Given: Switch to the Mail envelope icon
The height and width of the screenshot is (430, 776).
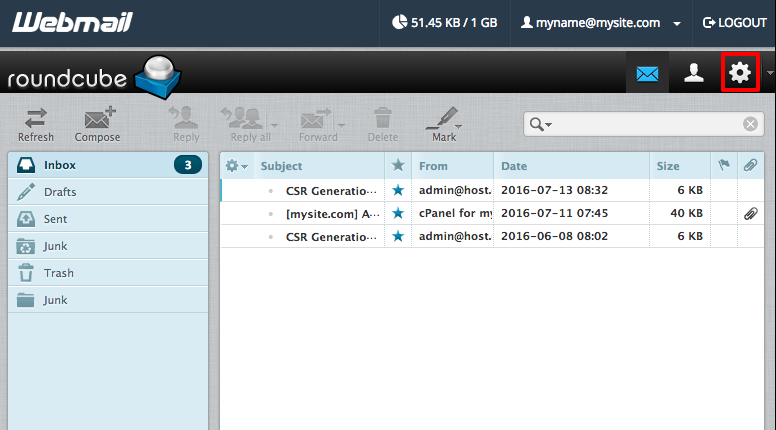Looking at the screenshot, I should coord(647,73).
